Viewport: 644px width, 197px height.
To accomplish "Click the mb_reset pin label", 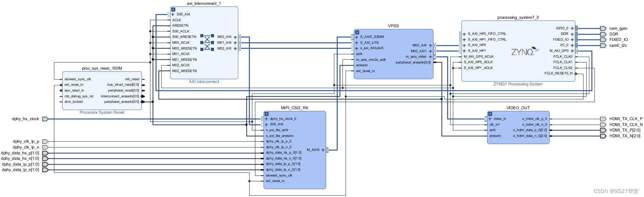I will (x=132, y=79).
